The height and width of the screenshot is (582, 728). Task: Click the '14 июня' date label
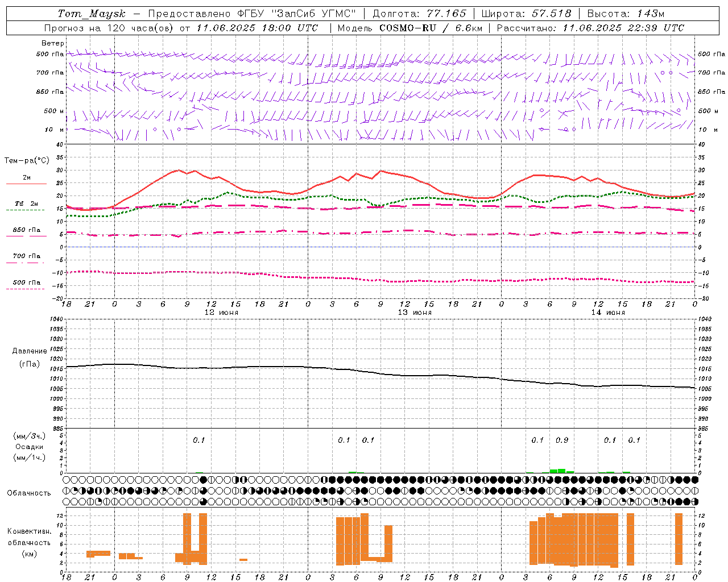click(x=608, y=313)
